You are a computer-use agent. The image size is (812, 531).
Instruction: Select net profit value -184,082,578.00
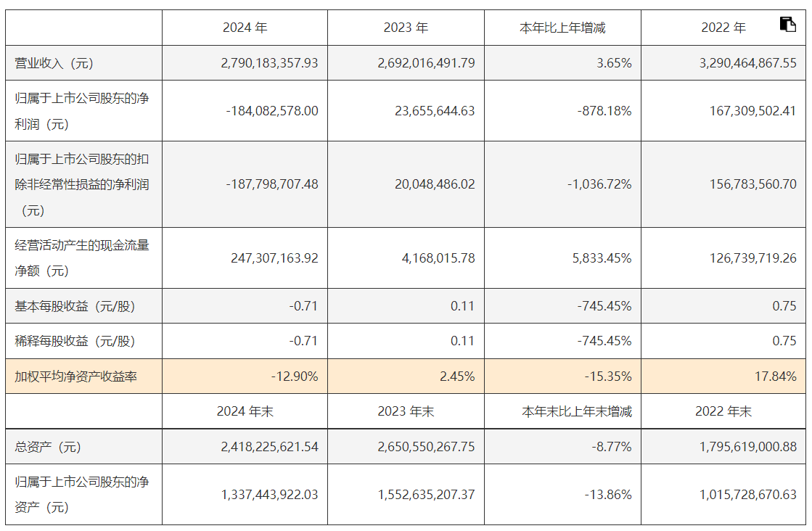(x=272, y=111)
